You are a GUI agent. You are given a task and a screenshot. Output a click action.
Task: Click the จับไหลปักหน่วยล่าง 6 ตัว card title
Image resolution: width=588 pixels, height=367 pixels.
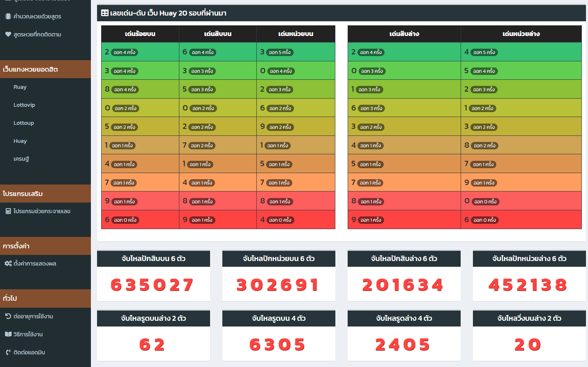coord(529,259)
